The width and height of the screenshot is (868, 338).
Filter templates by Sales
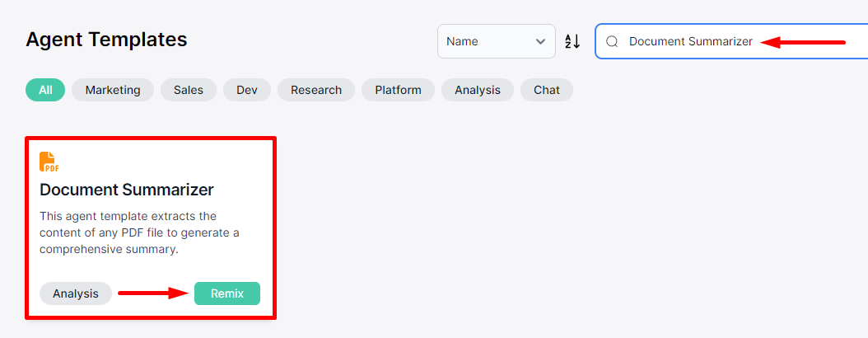tap(189, 90)
